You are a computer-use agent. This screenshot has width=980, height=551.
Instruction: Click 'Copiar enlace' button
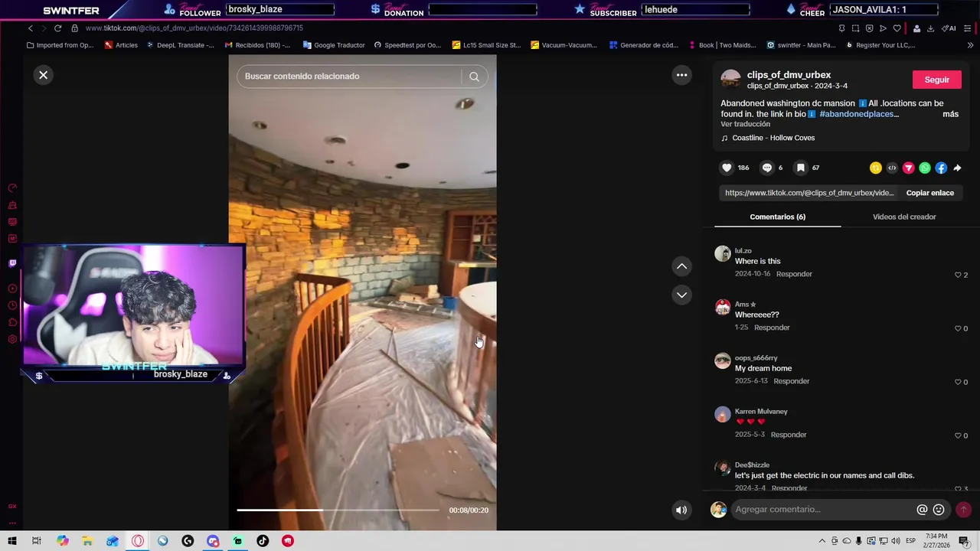[930, 193]
